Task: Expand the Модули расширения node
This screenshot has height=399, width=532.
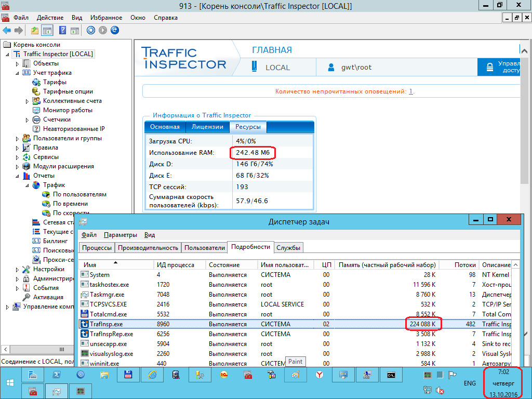Action: coord(17,167)
